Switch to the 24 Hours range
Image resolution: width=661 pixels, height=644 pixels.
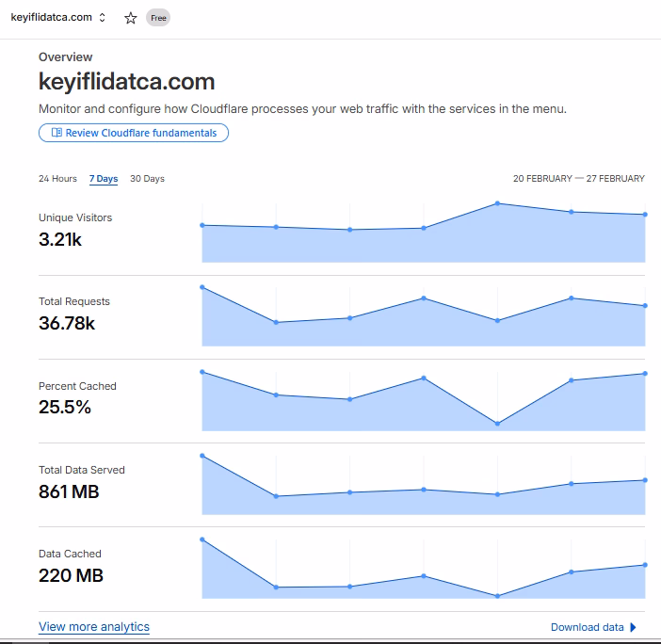pos(57,179)
